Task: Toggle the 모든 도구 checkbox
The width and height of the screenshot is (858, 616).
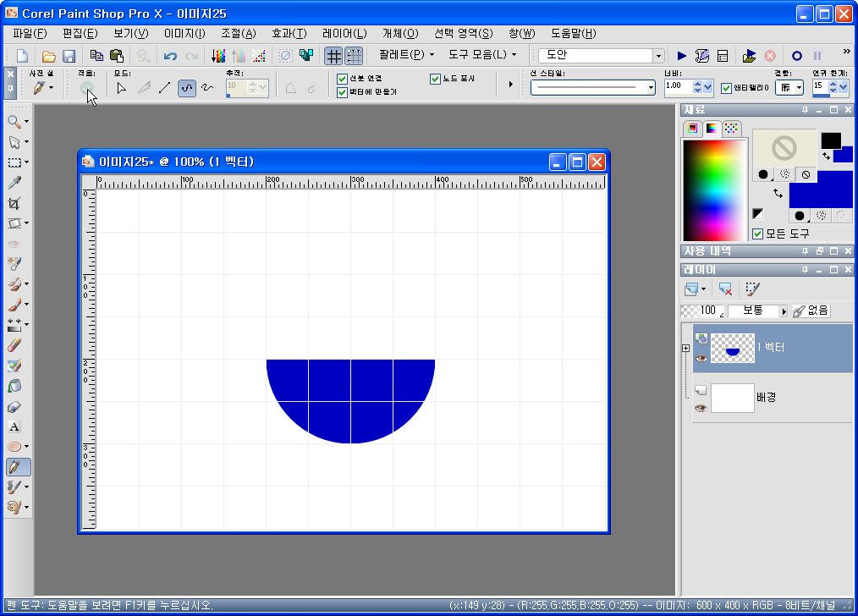Action: coord(758,234)
